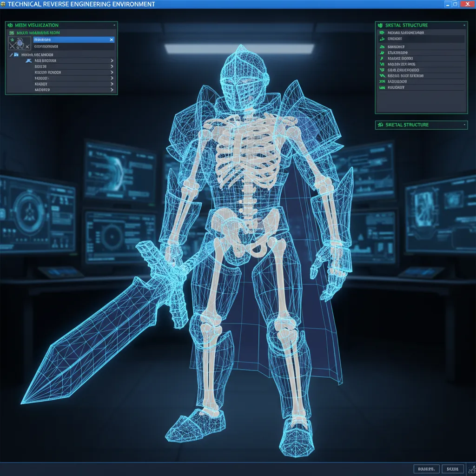Select the green gear icon on Skeletal Structure header
The width and height of the screenshot is (476, 476).
pos(380,25)
